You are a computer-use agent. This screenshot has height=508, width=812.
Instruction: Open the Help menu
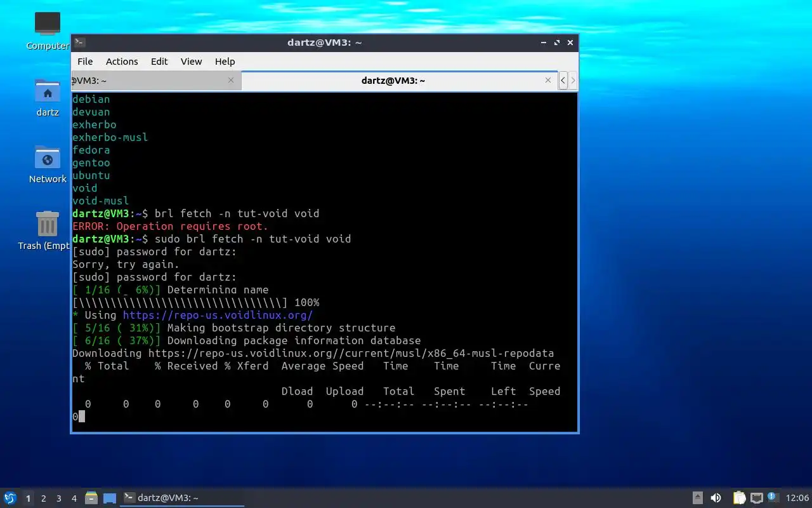(x=225, y=62)
